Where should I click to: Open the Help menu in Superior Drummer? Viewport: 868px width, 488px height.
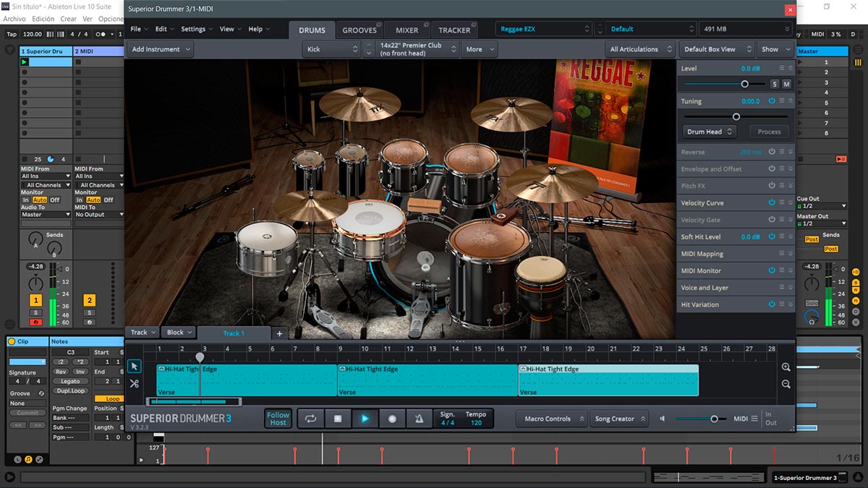tap(259, 29)
